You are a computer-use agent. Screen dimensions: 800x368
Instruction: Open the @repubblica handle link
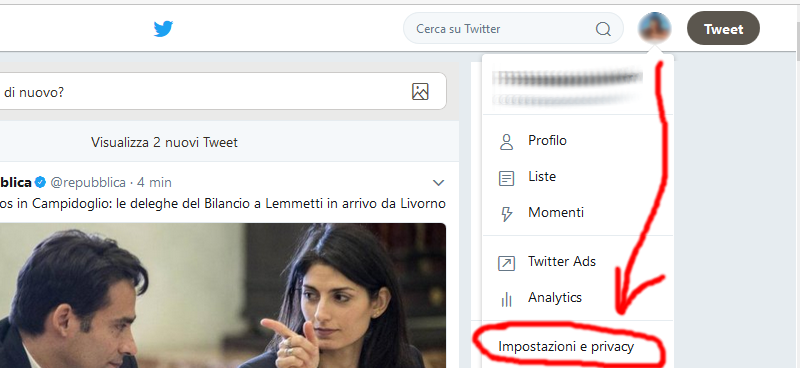(88, 182)
